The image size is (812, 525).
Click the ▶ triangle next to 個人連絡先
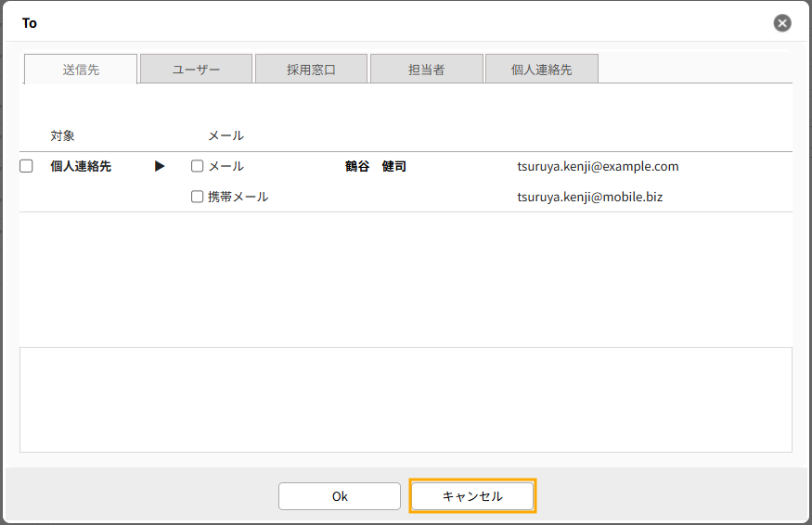tap(160, 167)
